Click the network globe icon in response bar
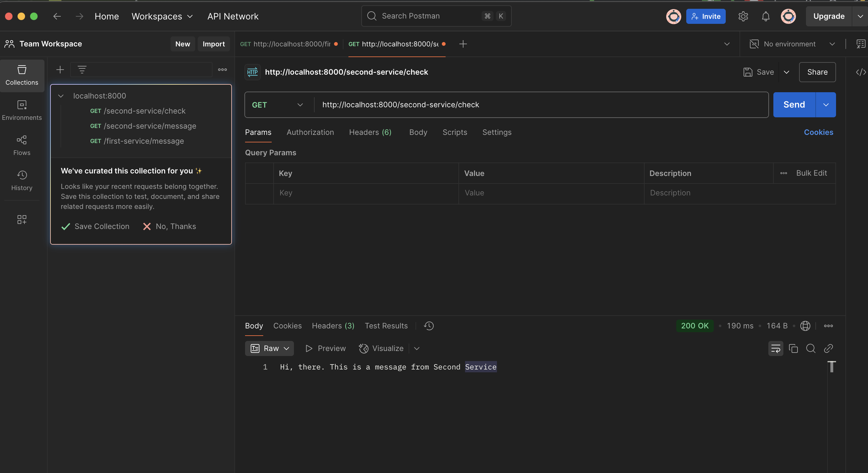The width and height of the screenshot is (868, 473). coord(805,326)
